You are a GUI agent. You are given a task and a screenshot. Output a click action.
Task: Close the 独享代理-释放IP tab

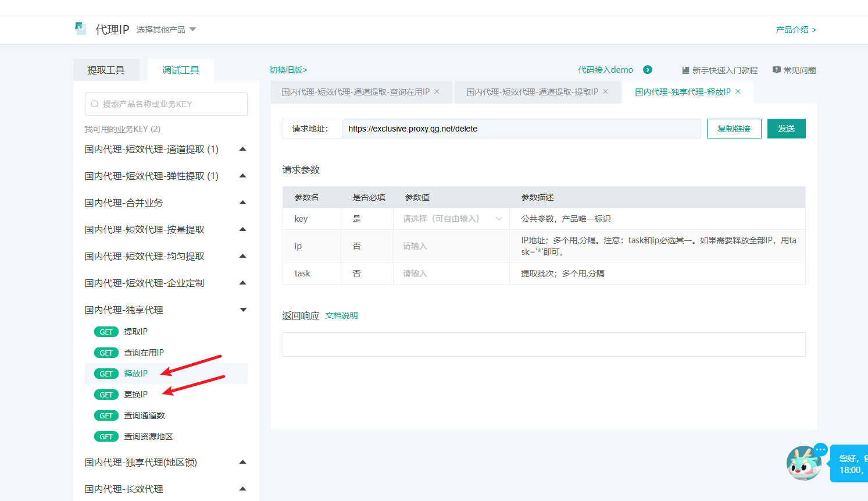click(738, 92)
